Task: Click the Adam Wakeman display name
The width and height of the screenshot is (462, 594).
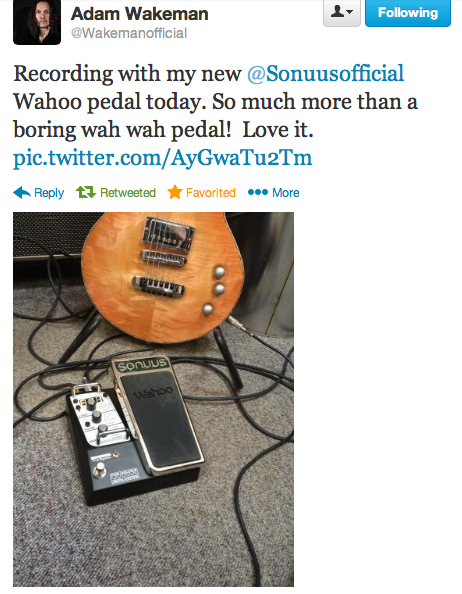Action: tap(139, 14)
